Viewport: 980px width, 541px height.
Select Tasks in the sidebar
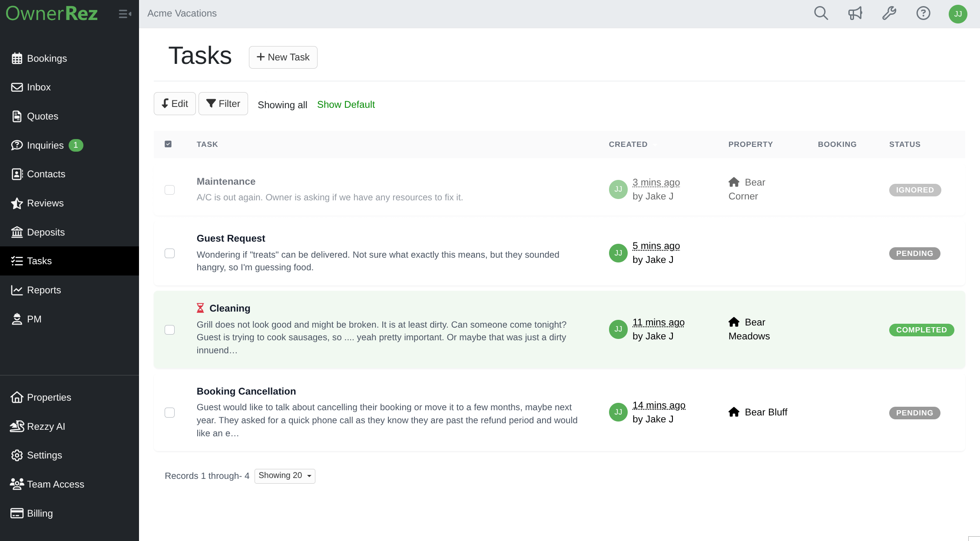70,261
